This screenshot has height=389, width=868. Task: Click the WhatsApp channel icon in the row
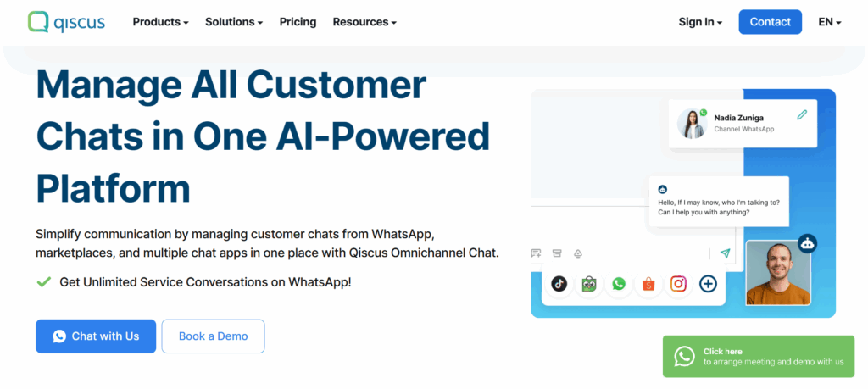click(619, 284)
